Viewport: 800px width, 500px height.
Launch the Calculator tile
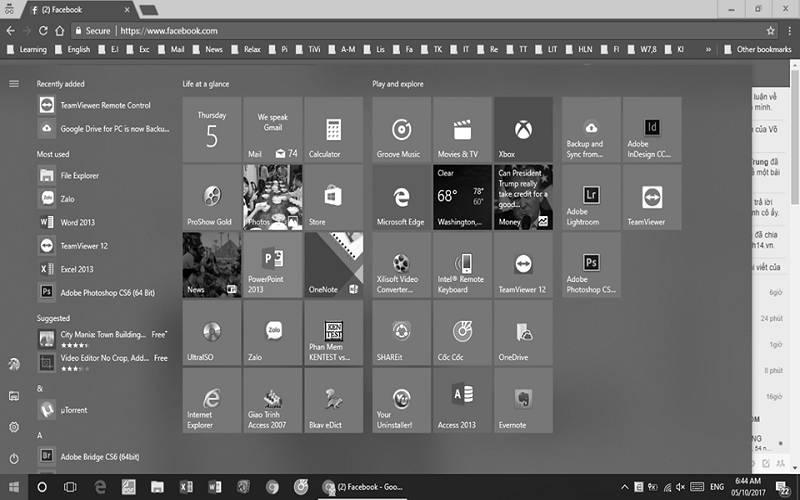coord(333,130)
